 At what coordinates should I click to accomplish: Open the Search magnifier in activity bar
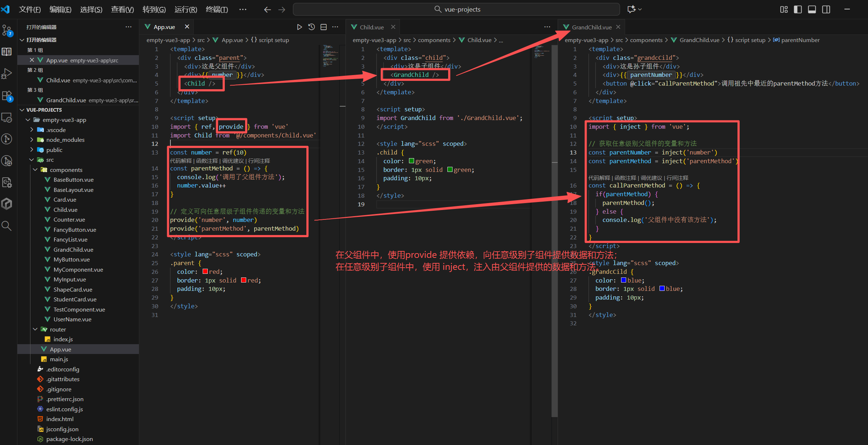point(7,226)
